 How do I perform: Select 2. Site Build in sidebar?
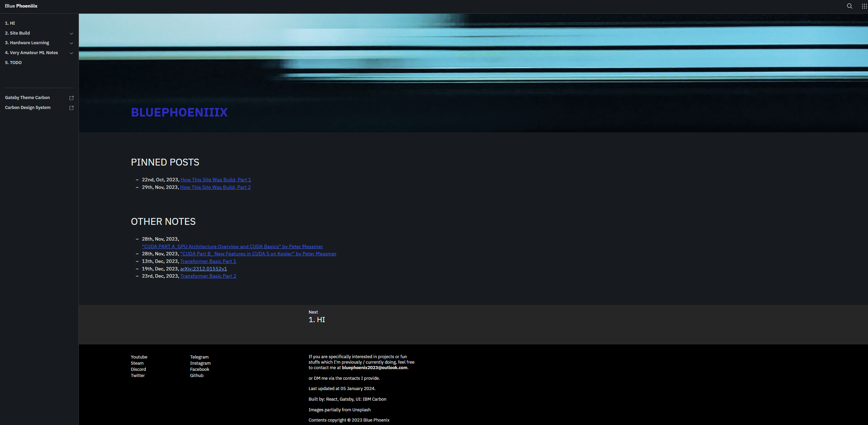point(17,33)
